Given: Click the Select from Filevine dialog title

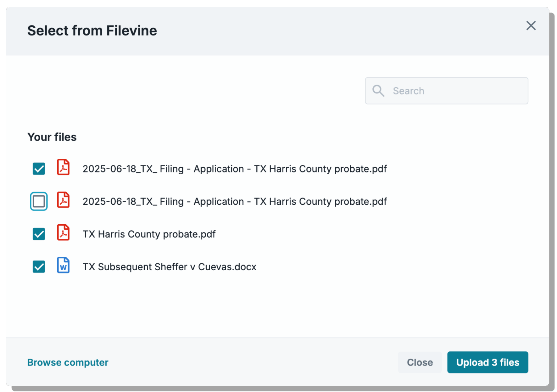Looking at the screenshot, I should [92, 30].
